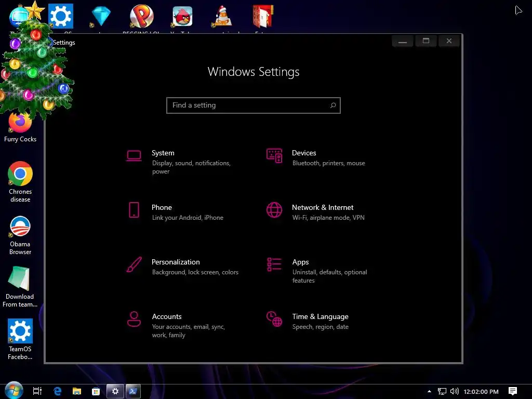Show hidden system tray icons

[x=429, y=391]
